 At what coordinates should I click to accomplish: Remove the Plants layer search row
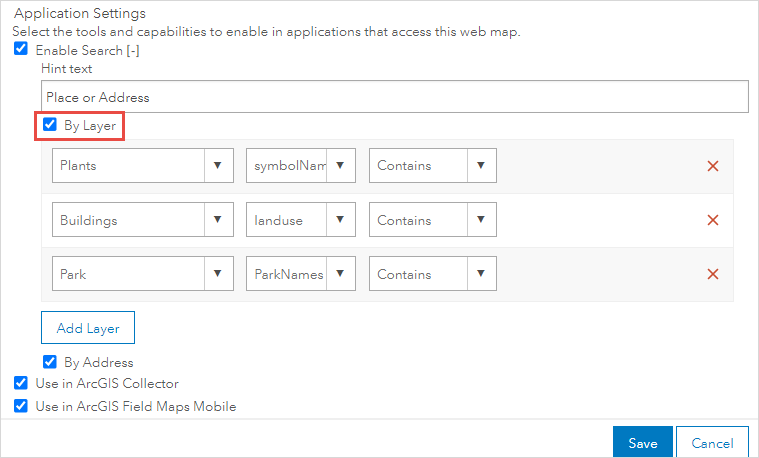click(713, 166)
